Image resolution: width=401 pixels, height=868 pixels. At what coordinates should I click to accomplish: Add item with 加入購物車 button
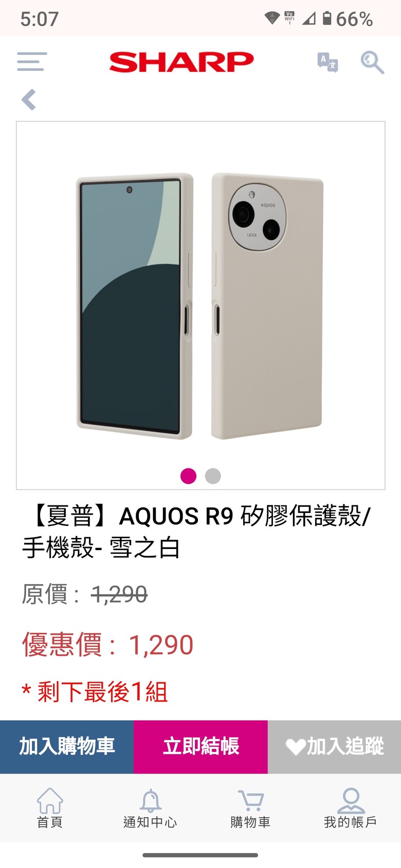(x=67, y=747)
